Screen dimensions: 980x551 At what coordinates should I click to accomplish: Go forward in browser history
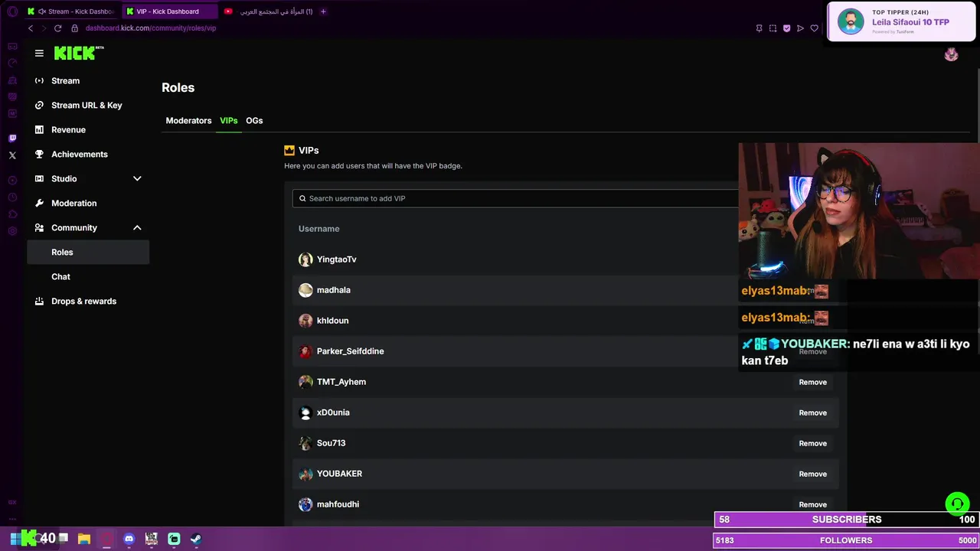[44, 28]
